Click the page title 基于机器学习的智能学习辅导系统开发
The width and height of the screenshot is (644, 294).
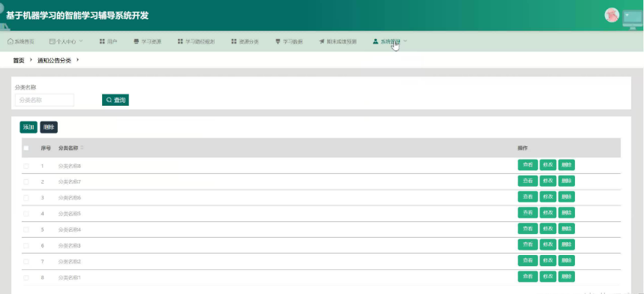(77, 16)
